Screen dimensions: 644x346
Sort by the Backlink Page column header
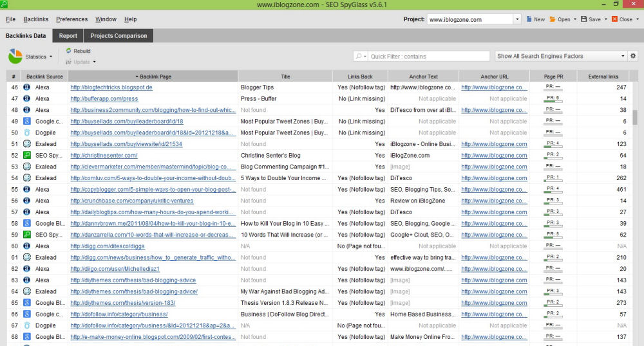(153, 77)
